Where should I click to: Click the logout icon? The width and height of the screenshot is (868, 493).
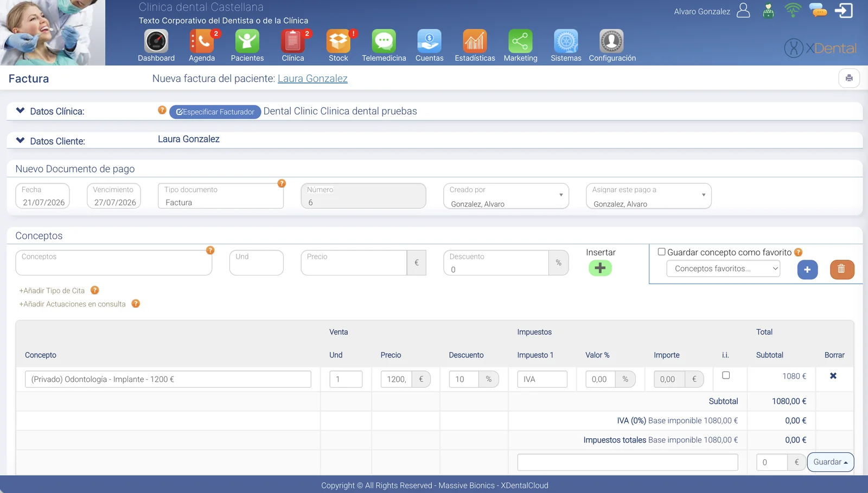click(844, 11)
